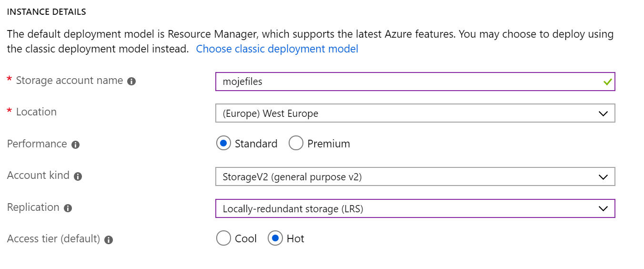Click chevron arrow on Location dropdown
This screenshot has height=269, width=644.
click(x=603, y=114)
